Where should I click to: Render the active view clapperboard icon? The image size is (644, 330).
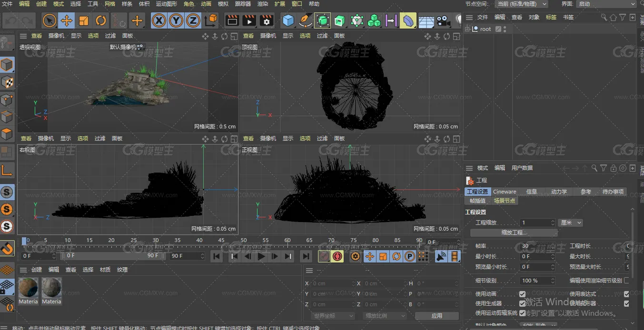(x=232, y=20)
